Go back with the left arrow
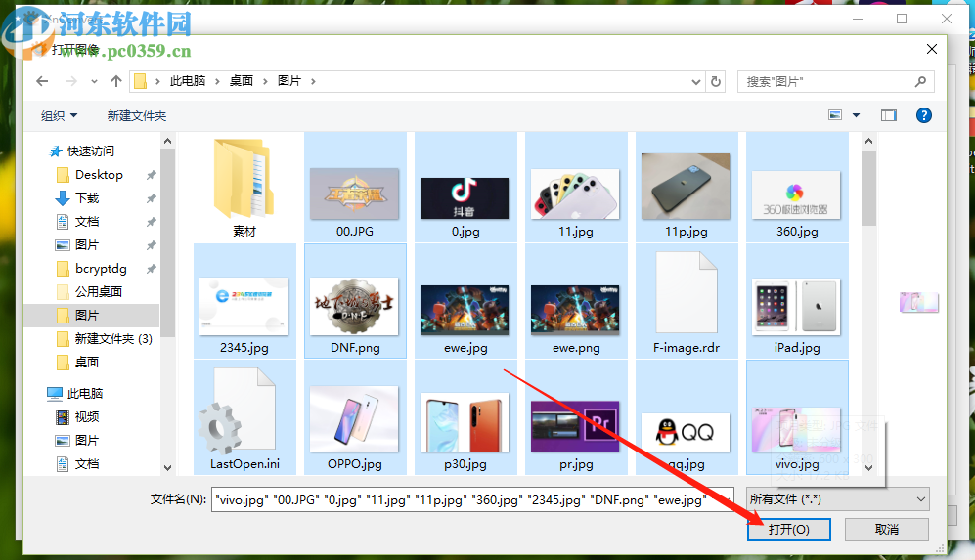975x560 pixels. 42,81
